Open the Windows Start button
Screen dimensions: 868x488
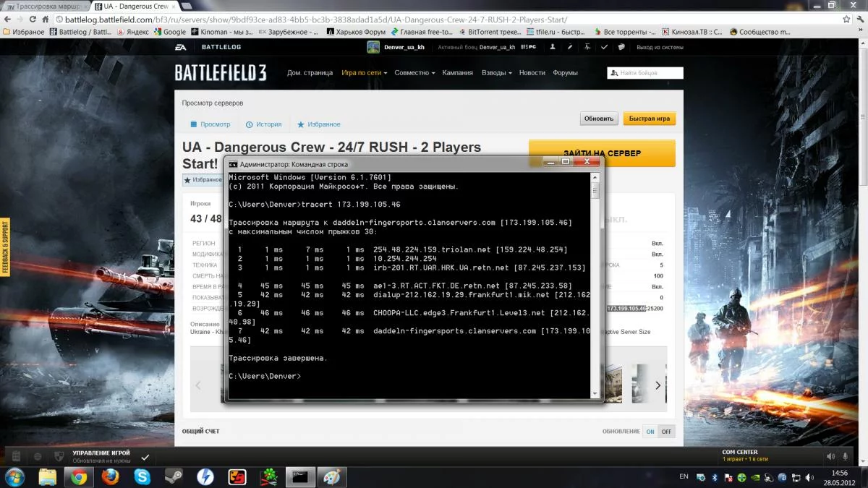point(14,477)
